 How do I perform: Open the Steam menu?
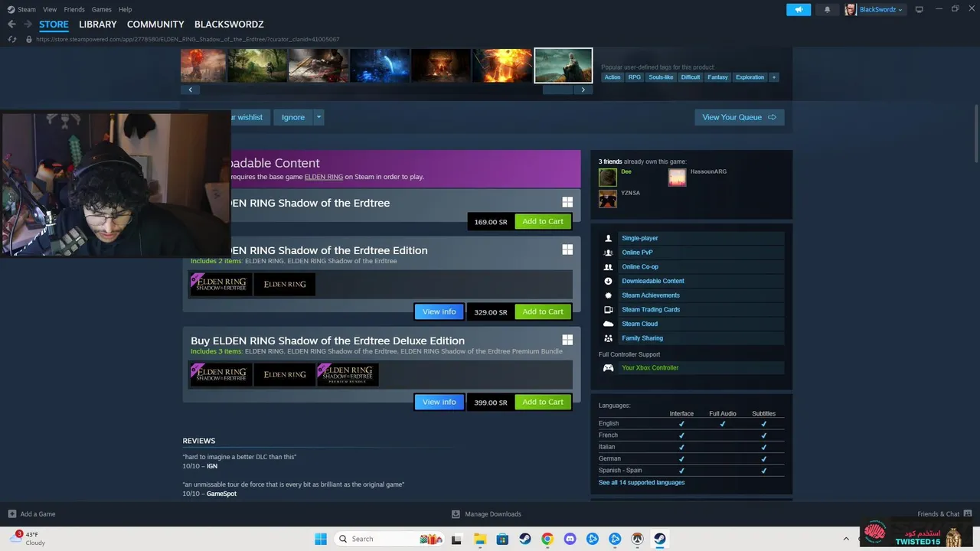27,9
